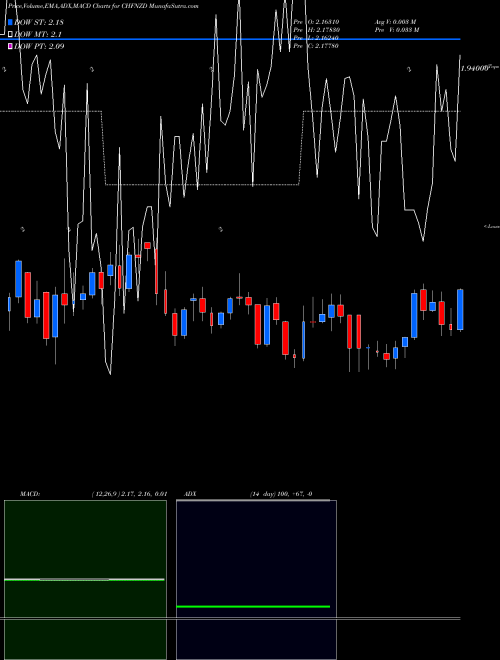500x660 pixels.
Task: Click the bright green ADX line
Action: (x=253, y=607)
